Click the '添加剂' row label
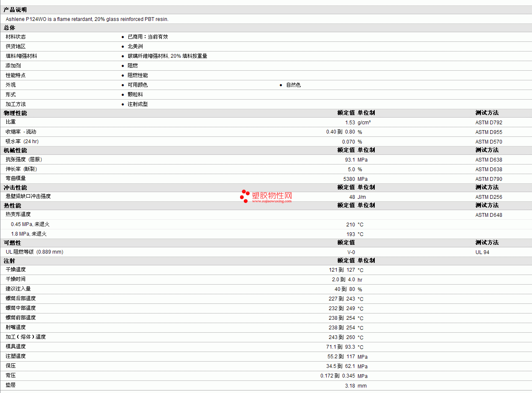Screen dimensions: 532x393 pyautogui.click(x=13, y=66)
